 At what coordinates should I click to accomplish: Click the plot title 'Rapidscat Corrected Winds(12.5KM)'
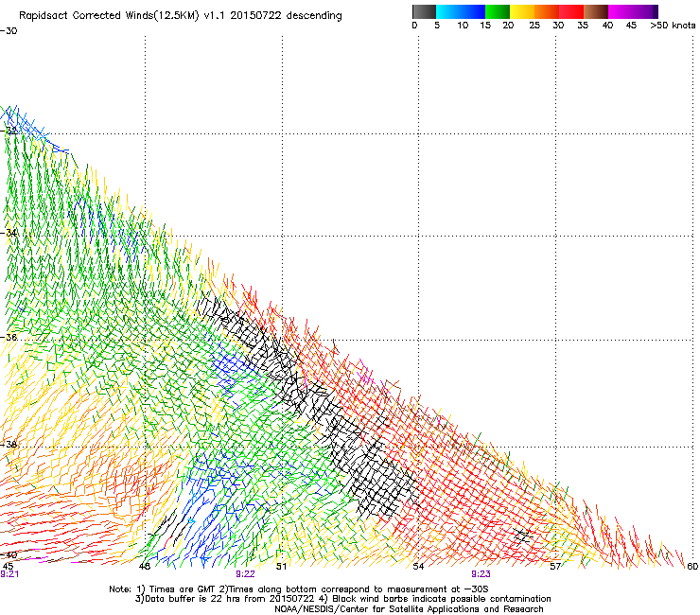click(110, 16)
